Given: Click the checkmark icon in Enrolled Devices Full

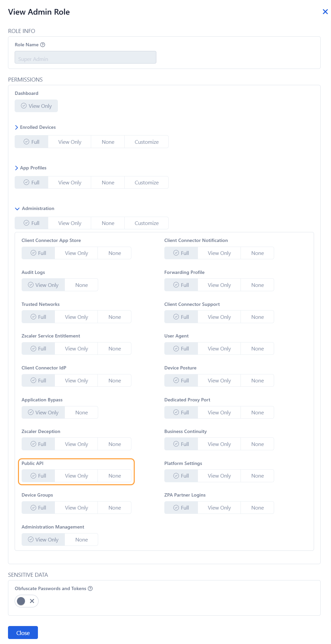Looking at the screenshot, I should tap(26, 142).
